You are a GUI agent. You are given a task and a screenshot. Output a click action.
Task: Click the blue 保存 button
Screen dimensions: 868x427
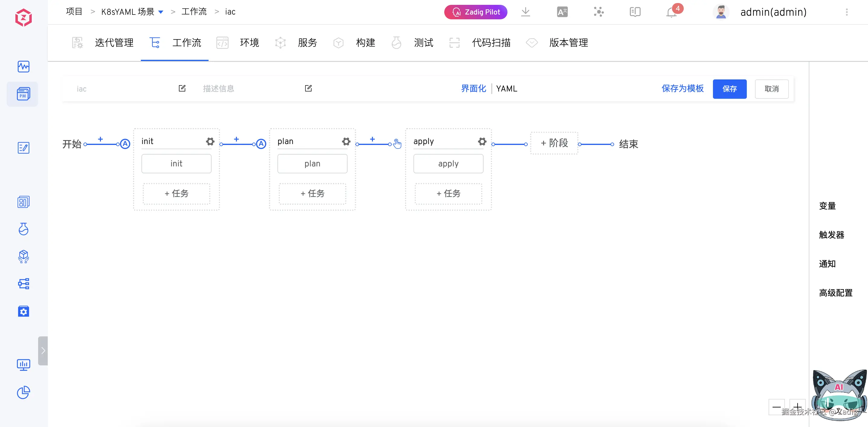(x=729, y=89)
